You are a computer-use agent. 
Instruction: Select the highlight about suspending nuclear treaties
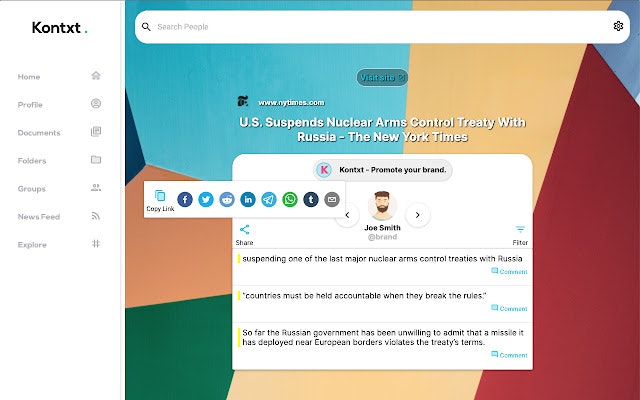382,259
